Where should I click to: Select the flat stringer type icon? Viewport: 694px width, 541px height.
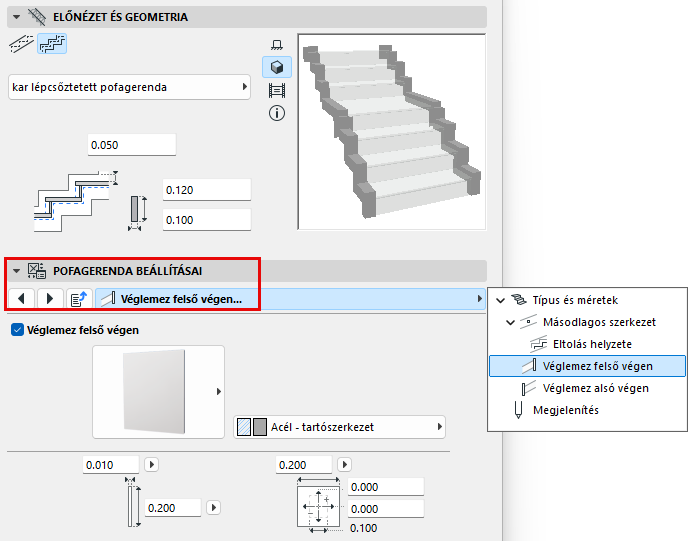point(21,44)
